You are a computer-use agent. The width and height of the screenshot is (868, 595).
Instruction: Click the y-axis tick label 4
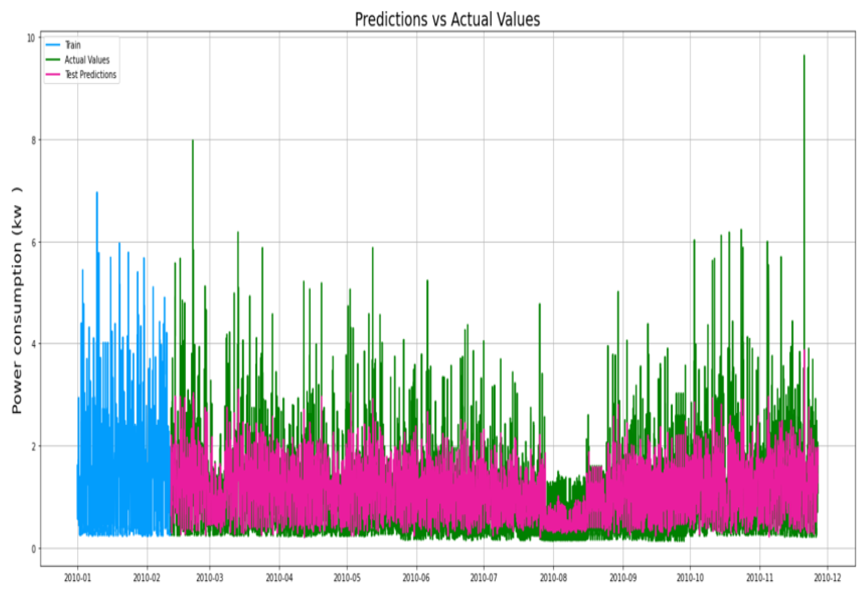(34, 344)
